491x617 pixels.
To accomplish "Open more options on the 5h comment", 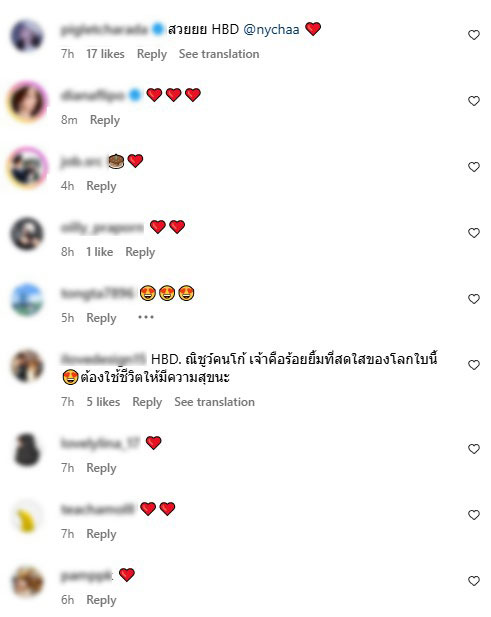I will pyautogui.click(x=146, y=317).
